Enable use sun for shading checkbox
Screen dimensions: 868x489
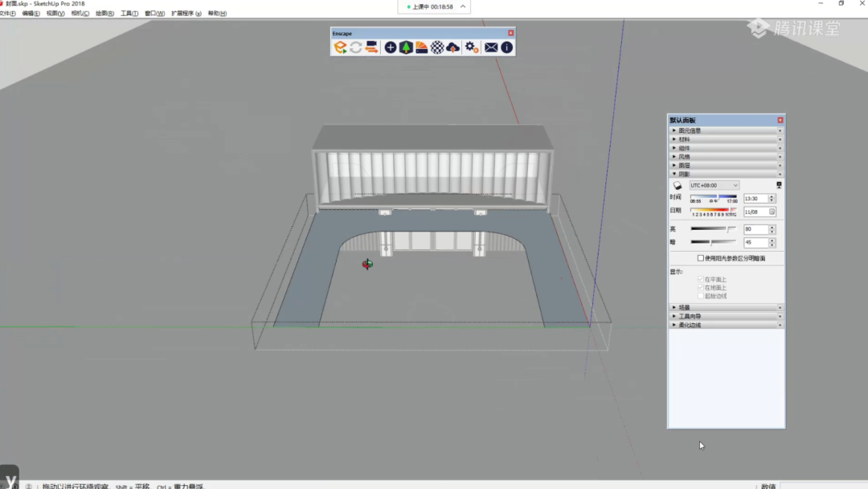pos(701,258)
